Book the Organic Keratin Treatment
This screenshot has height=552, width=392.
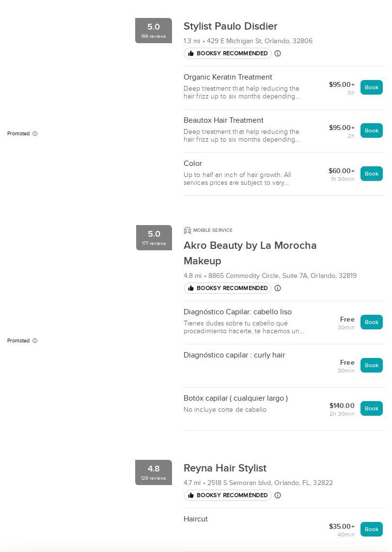click(x=371, y=87)
